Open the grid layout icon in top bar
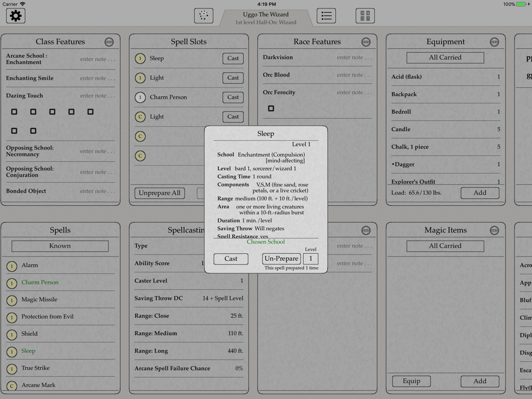This screenshot has height=399, width=532. pyautogui.click(x=365, y=16)
